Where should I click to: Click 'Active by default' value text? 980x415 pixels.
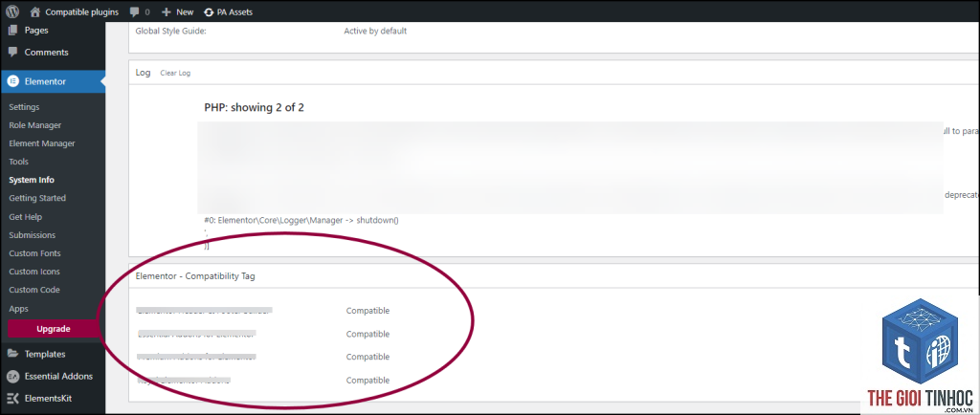375,31
